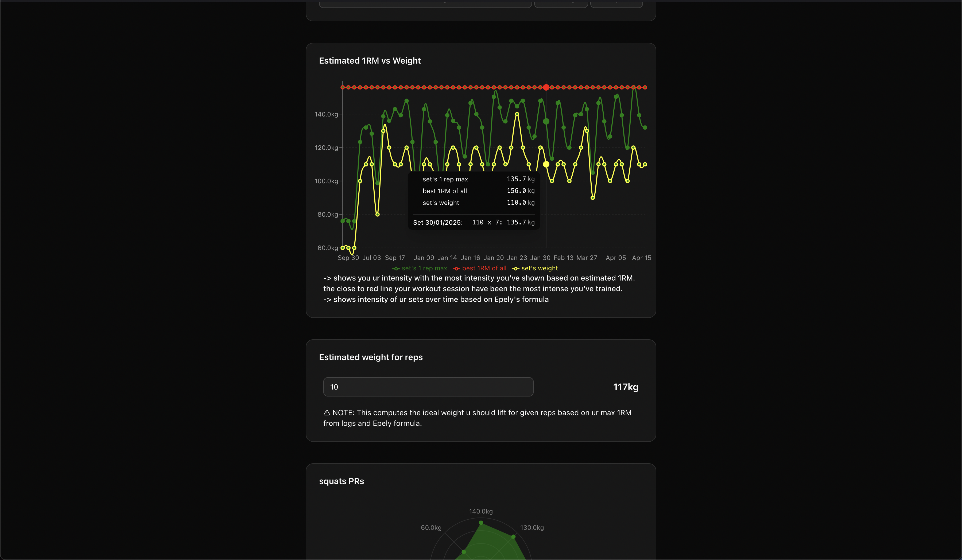Click the 80.0kg y-axis label

click(x=328, y=215)
